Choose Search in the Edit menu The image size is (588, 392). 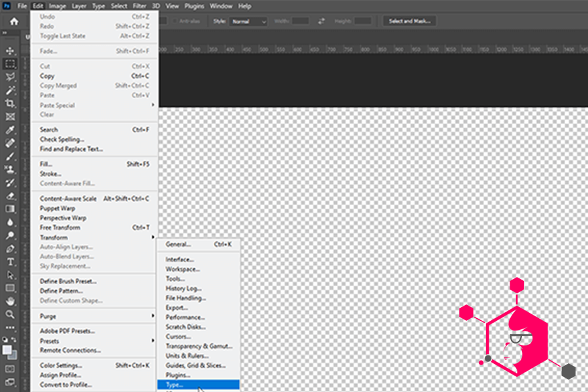point(94,129)
